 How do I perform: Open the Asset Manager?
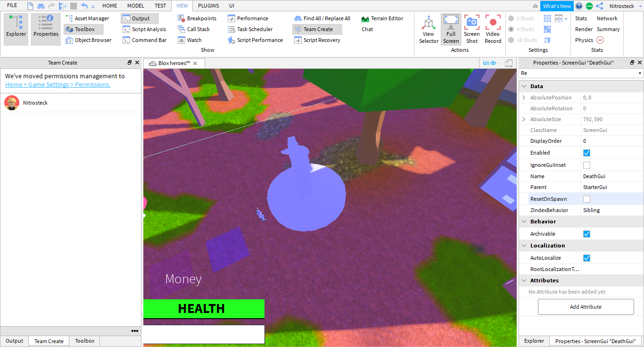pos(87,18)
